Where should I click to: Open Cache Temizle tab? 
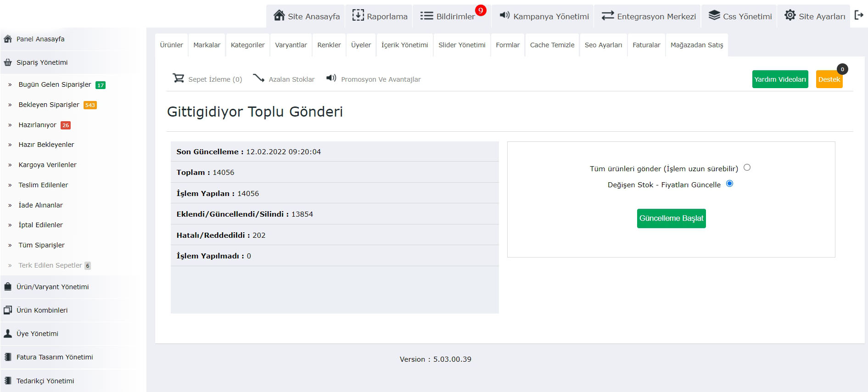pos(552,45)
